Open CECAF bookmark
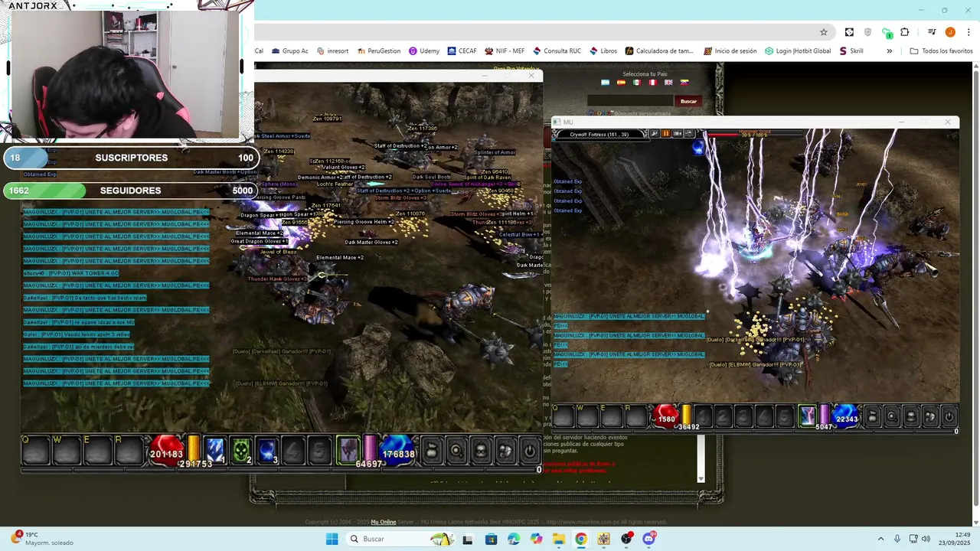Viewport: 980px width, 551px height. (462, 51)
